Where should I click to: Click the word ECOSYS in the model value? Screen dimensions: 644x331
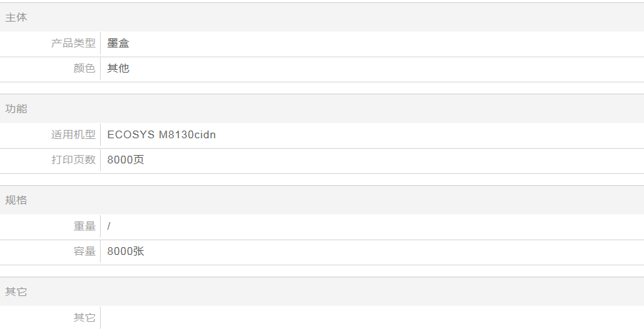(x=131, y=135)
